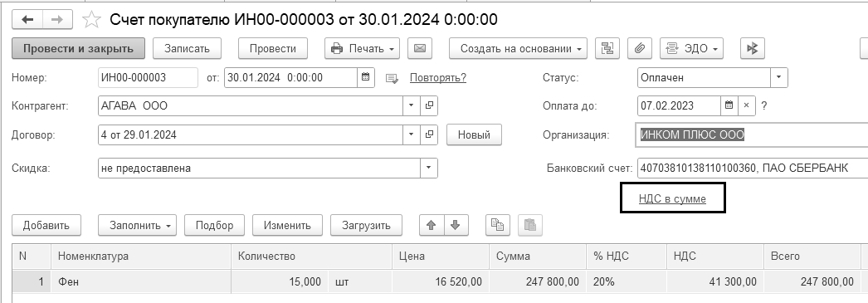
Task: Click the Организация field ИНКОМ ПЛЮС ООО
Action: point(752,134)
